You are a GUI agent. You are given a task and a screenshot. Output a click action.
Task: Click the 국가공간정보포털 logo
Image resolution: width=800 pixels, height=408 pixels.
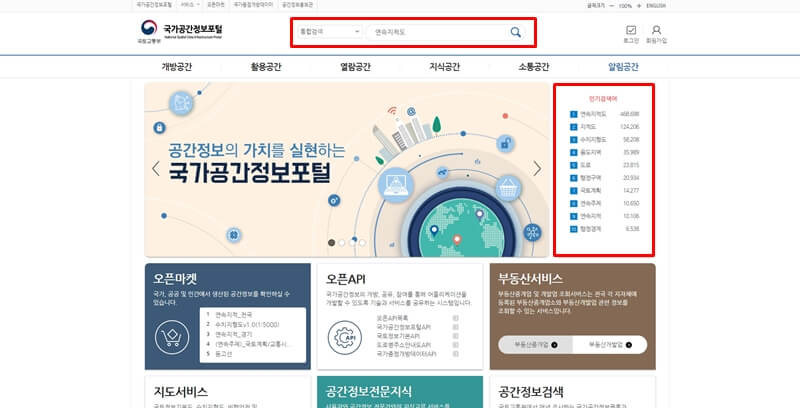click(x=181, y=32)
